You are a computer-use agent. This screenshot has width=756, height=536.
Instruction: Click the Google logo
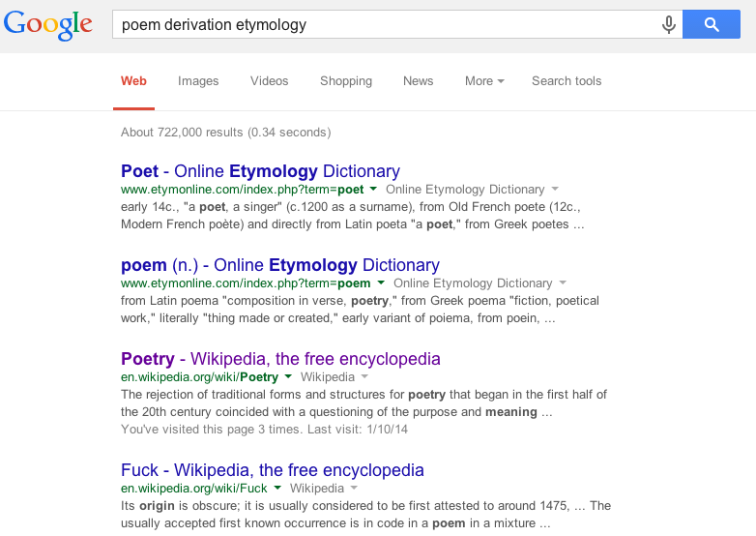(x=48, y=25)
